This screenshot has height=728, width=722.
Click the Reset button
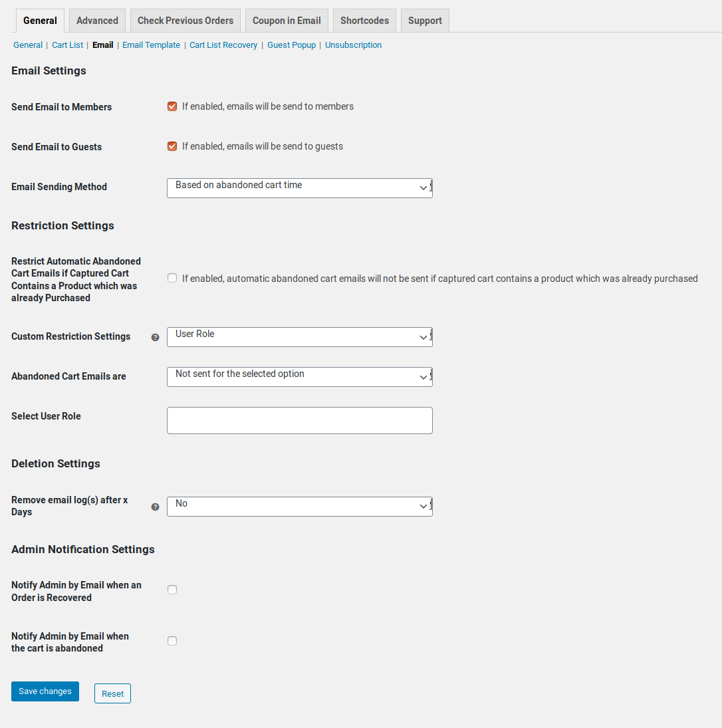click(112, 693)
